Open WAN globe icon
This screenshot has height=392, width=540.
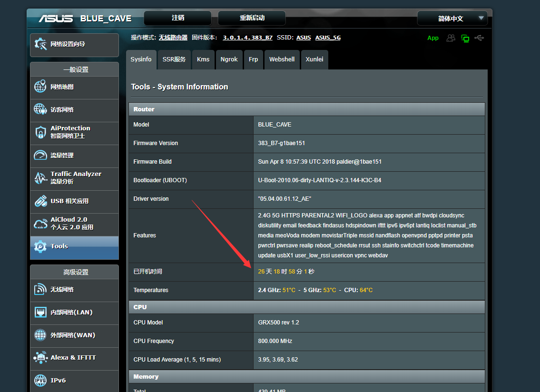click(40, 335)
